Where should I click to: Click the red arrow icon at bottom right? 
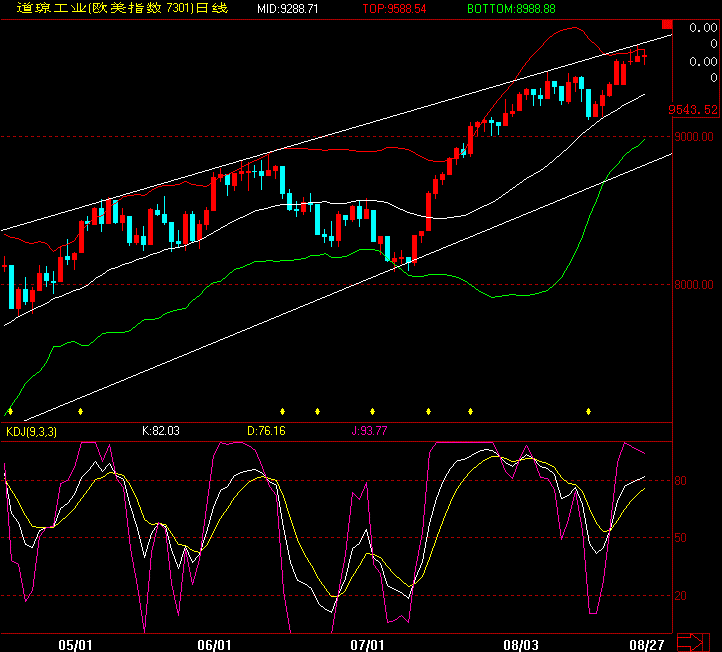click(693, 642)
